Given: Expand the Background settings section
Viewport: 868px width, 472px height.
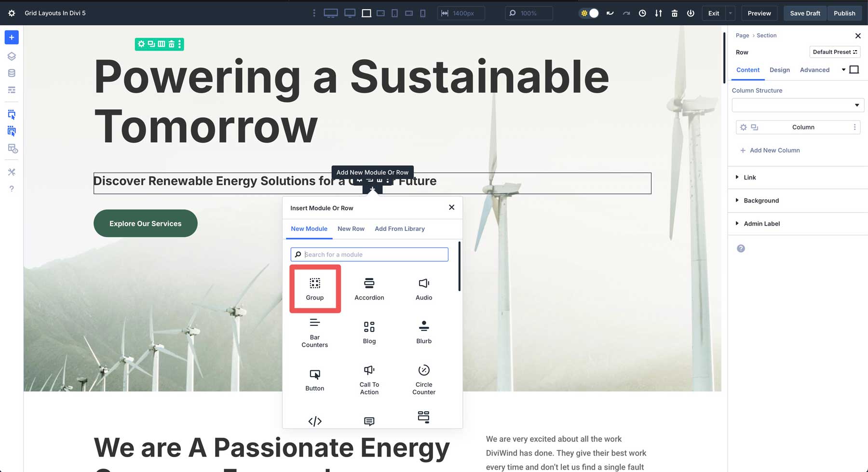Looking at the screenshot, I should [x=761, y=201].
